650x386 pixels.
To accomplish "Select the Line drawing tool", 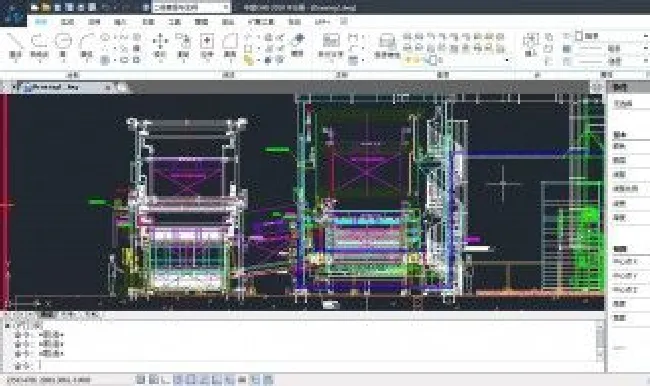I will pyautogui.click(x=15, y=45).
